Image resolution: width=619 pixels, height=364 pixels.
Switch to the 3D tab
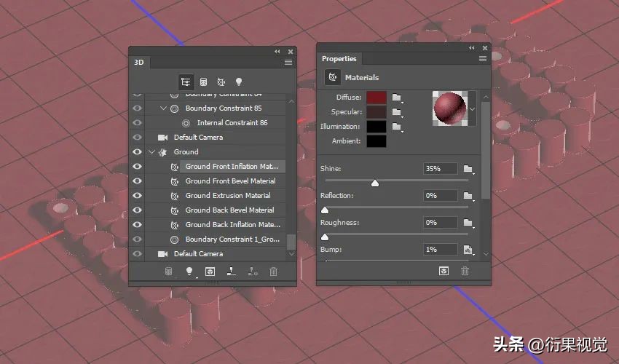tap(139, 63)
